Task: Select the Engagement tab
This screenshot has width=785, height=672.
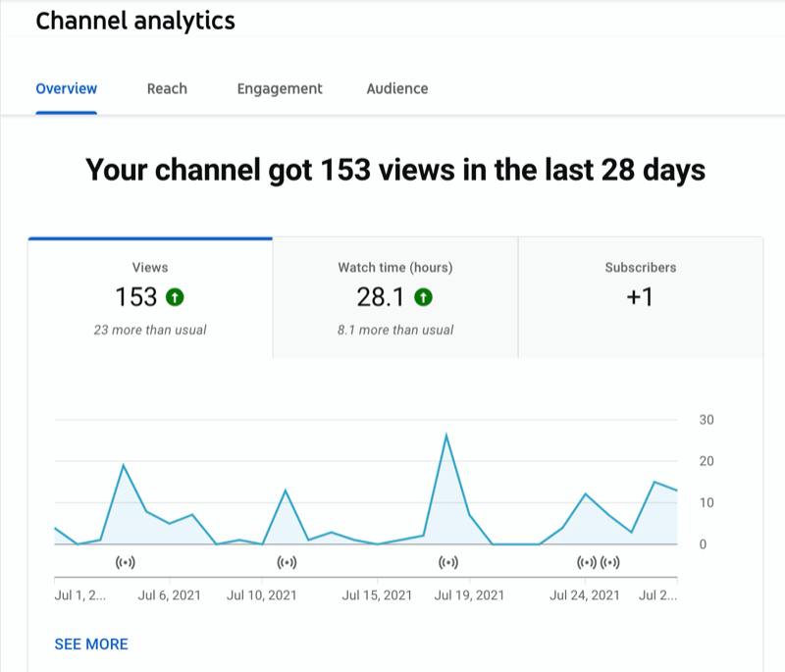Action: (280, 88)
